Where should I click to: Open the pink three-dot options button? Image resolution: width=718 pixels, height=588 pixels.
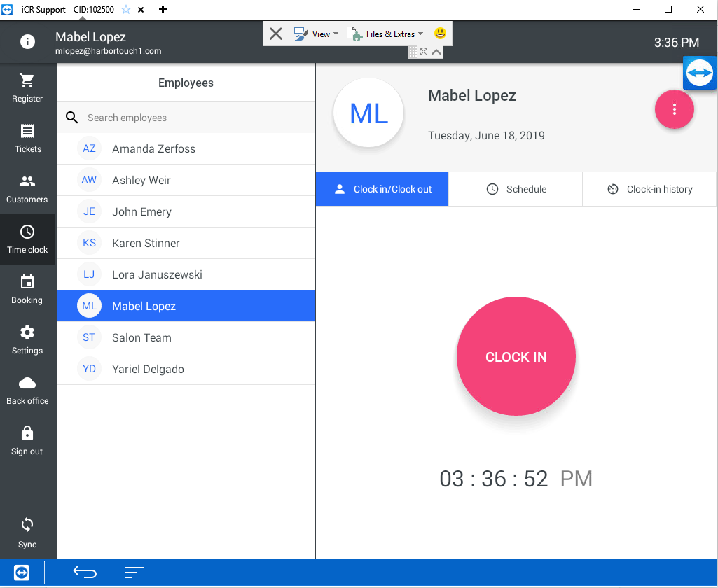click(674, 109)
